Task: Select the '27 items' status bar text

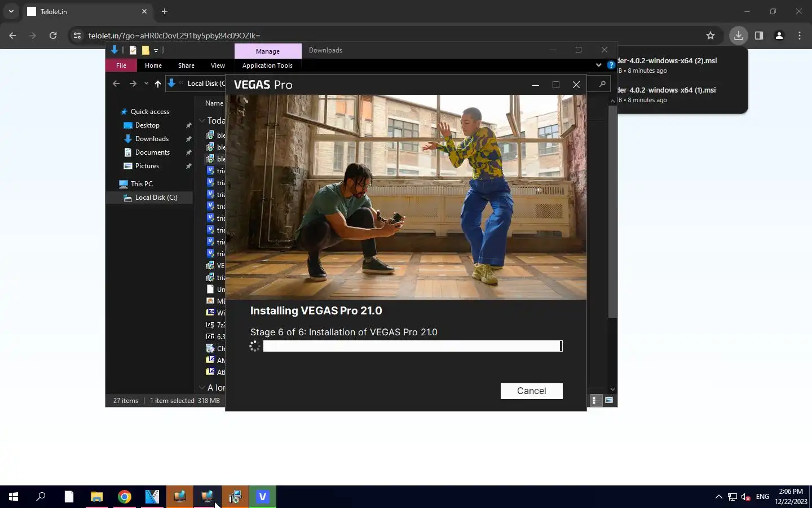Action: [x=125, y=401]
